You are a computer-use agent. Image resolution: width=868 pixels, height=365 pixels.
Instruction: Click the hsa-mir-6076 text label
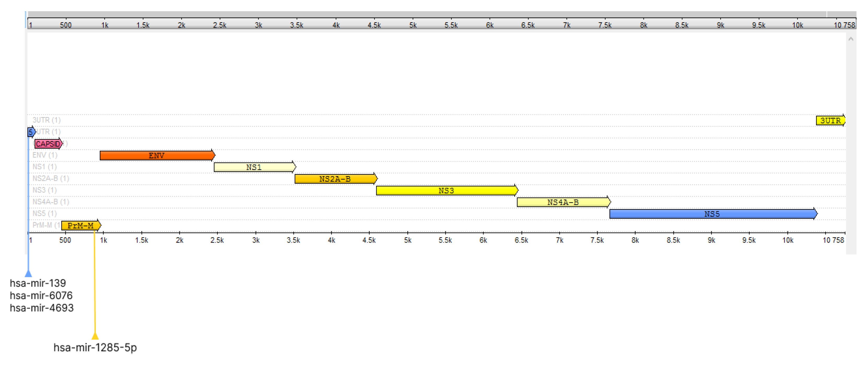pos(41,295)
